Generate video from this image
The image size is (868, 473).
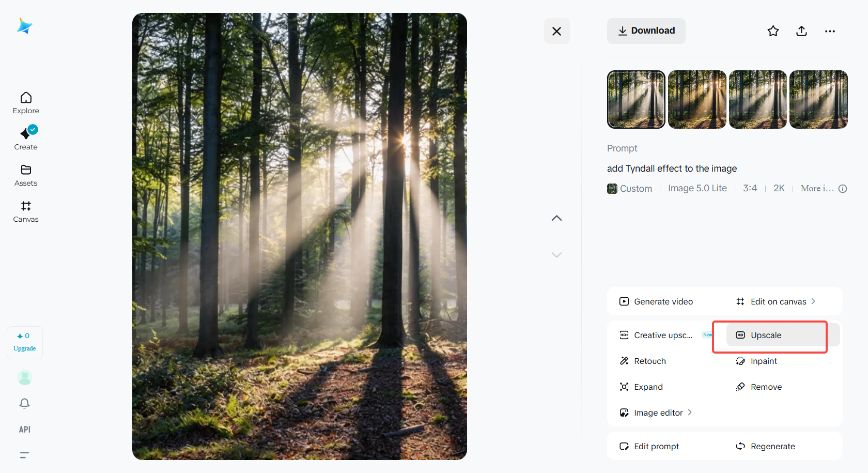(656, 301)
